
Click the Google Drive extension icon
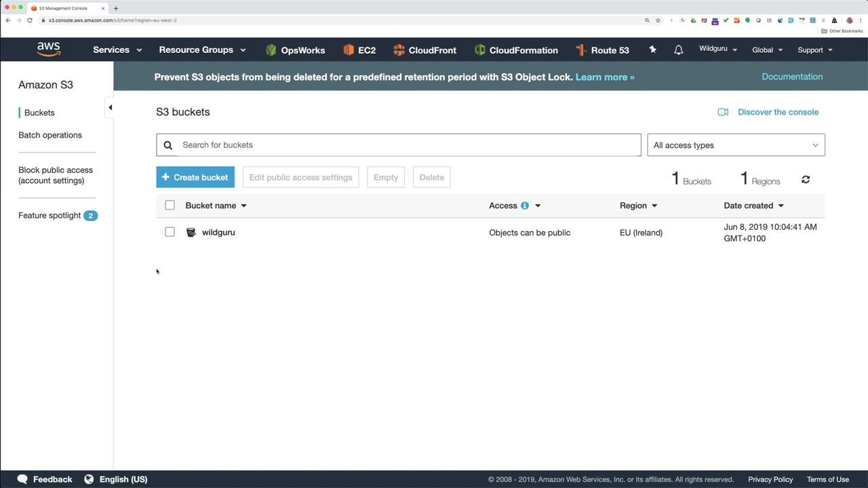point(693,20)
